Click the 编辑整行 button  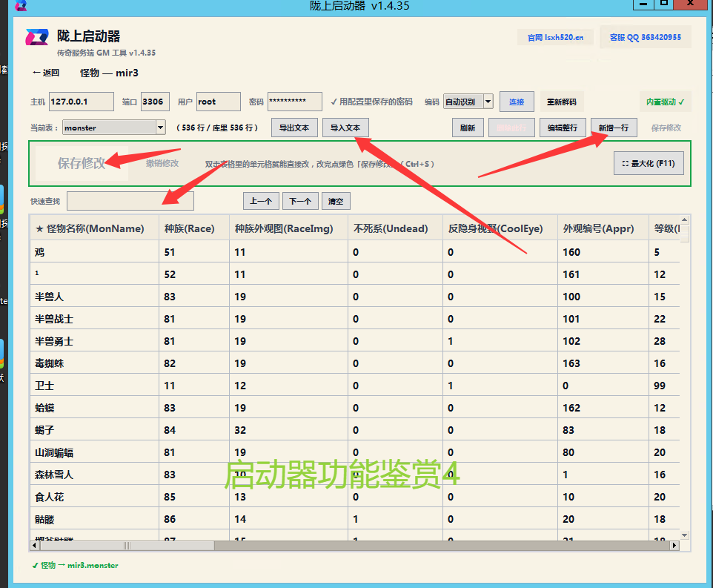[x=563, y=128]
